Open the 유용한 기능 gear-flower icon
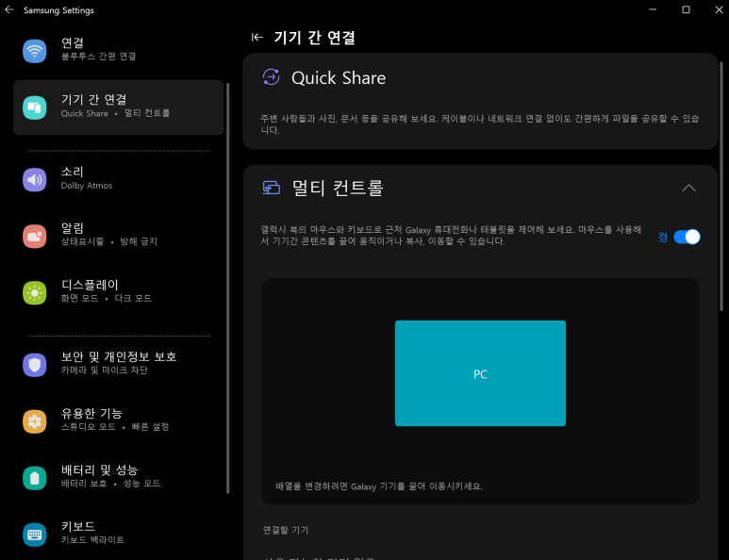This screenshot has height=560, width=729. point(34,421)
